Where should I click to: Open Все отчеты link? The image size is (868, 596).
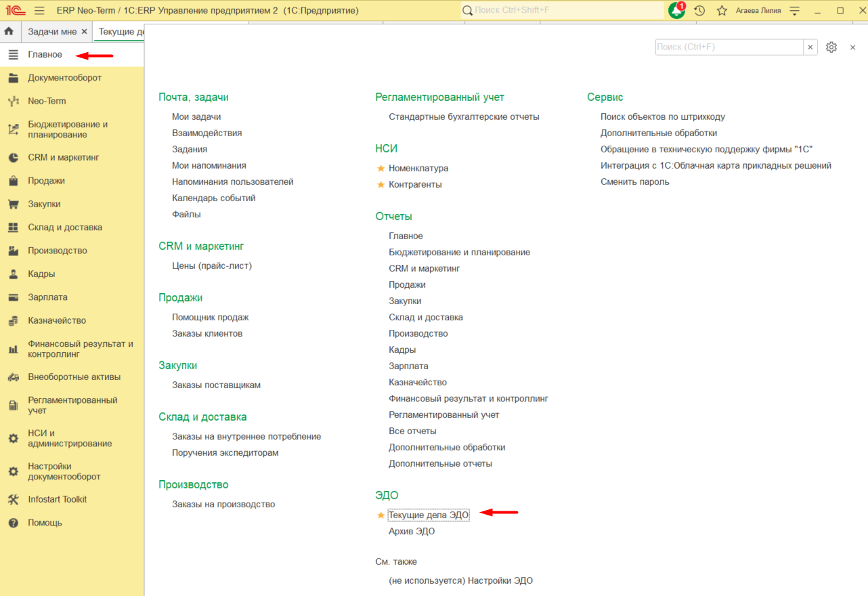point(412,431)
